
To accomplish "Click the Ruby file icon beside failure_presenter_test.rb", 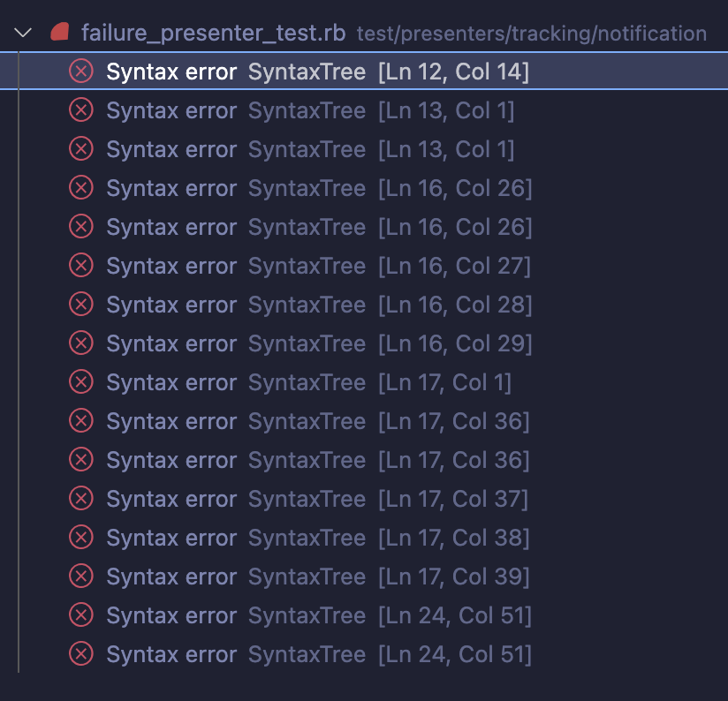I will click(x=60, y=33).
